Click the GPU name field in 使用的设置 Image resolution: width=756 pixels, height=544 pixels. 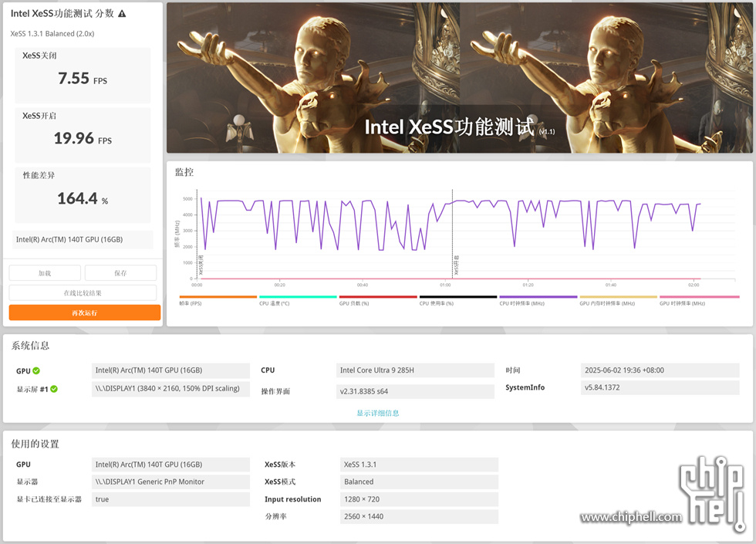(170, 465)
